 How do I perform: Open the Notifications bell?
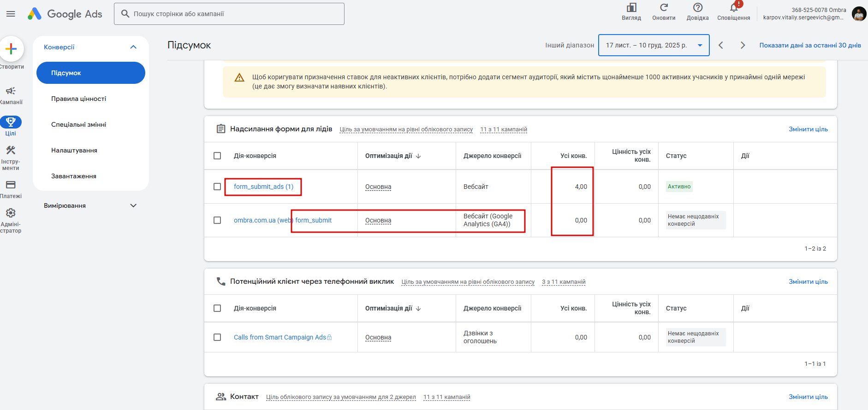pos(733,8)
